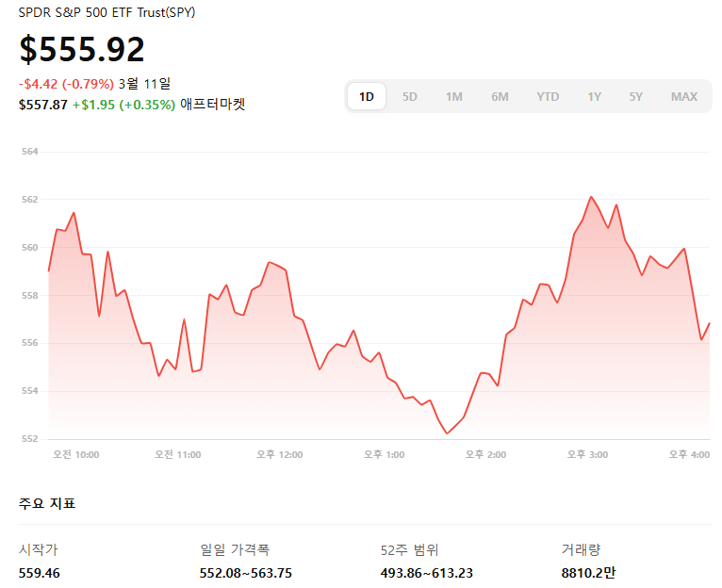Click the chart peak near 562 after 3:00
This screenshot has width=722, height=588.
tap(591, 197)
